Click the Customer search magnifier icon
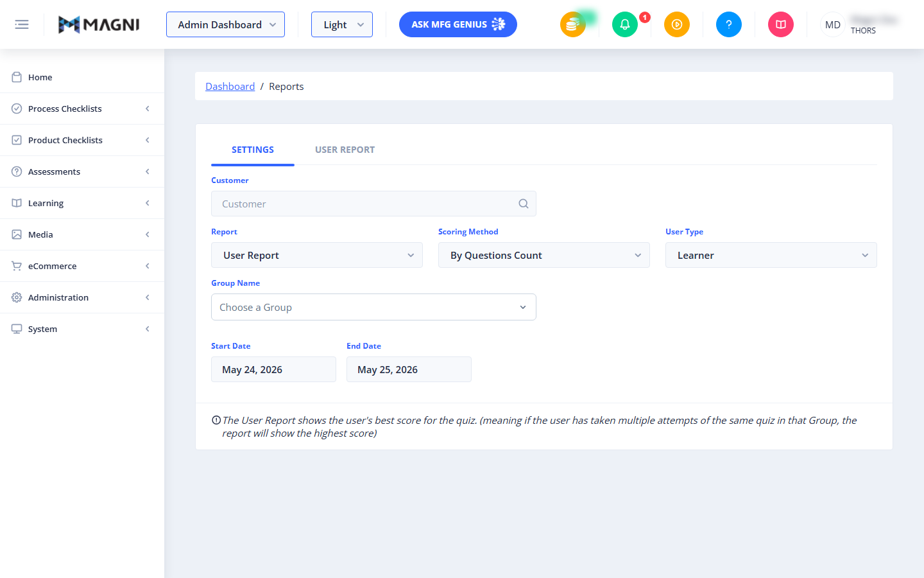Viewport: 924px width, 578px height. click(524, 204)
